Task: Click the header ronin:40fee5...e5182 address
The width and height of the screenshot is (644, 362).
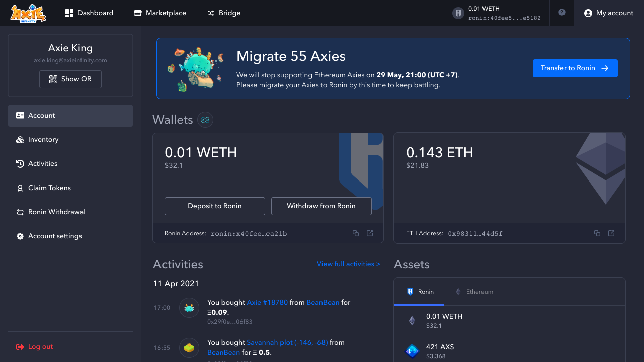Action: click(505, 18)
